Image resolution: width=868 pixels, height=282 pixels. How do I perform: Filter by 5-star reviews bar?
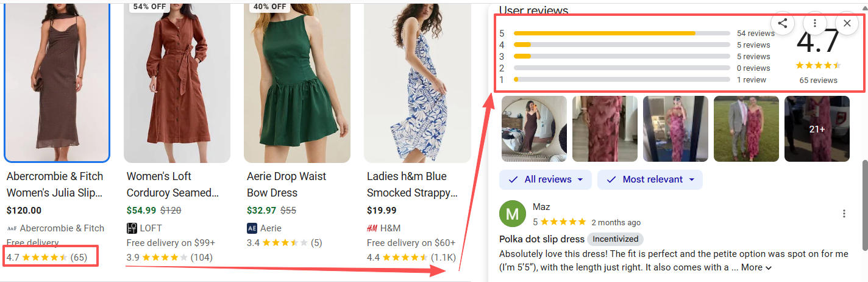click(622, 34)
